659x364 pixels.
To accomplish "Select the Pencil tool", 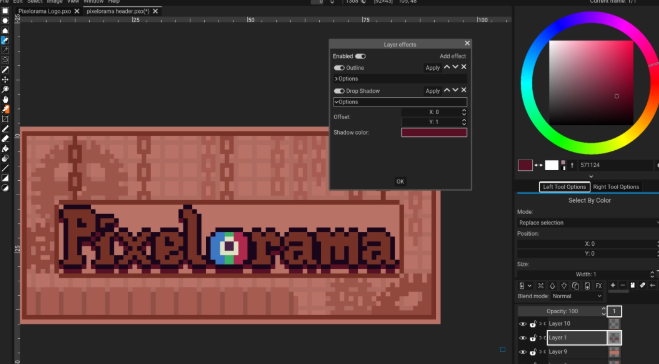I will 5,129.
